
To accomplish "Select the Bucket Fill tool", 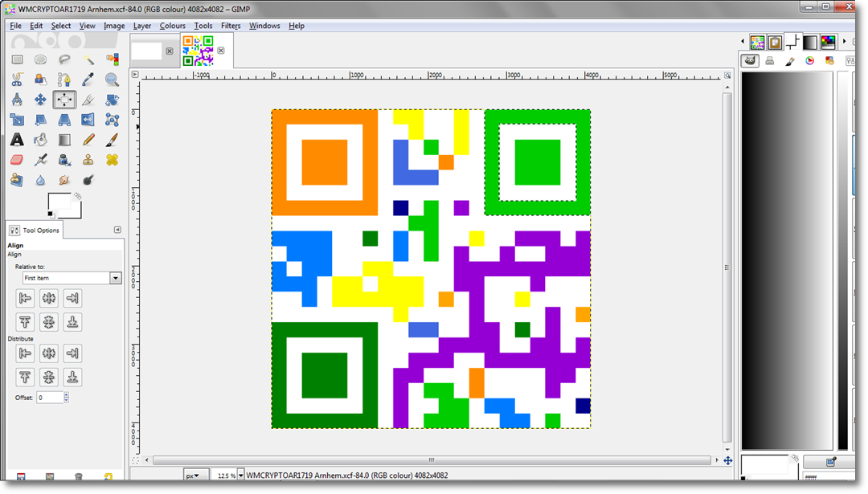I will 40,140.
